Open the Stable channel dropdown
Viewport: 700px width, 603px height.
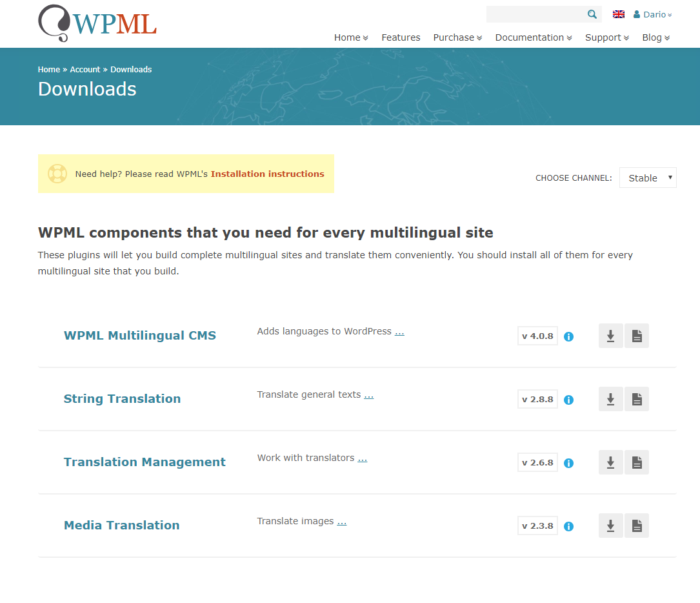pyautogui.click(x=648, y=178)
